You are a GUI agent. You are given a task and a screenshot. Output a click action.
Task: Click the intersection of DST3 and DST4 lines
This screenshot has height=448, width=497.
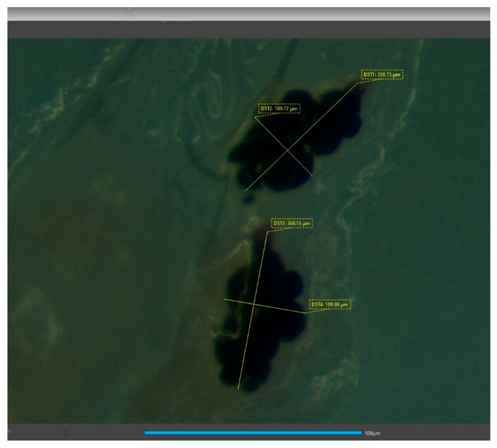click(254, 304)
